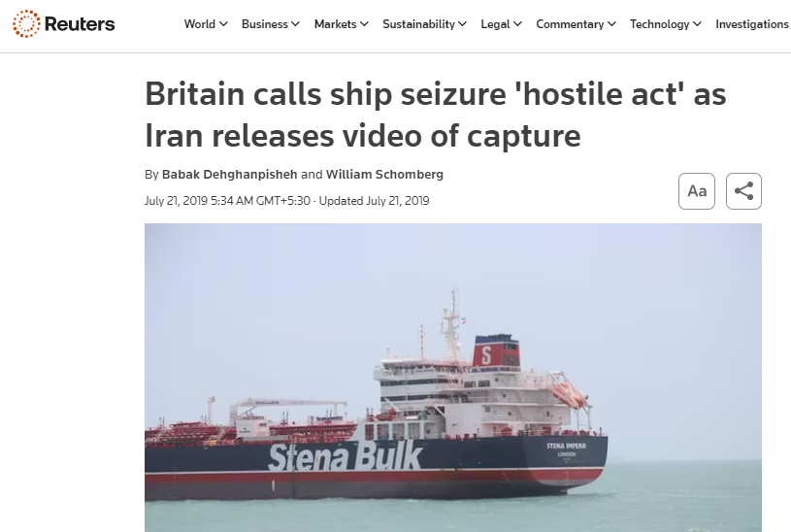Expand the Markets chevron

(364, 24)
